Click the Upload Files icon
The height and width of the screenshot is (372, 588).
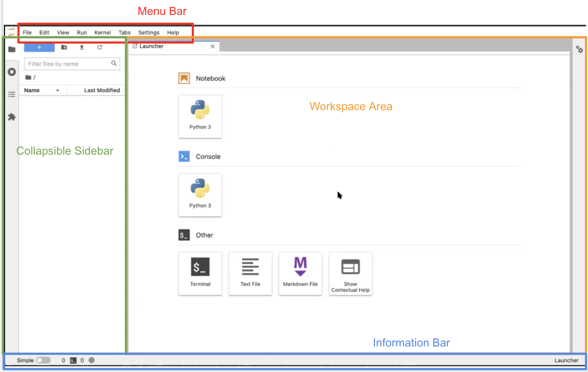pos(82,47)
